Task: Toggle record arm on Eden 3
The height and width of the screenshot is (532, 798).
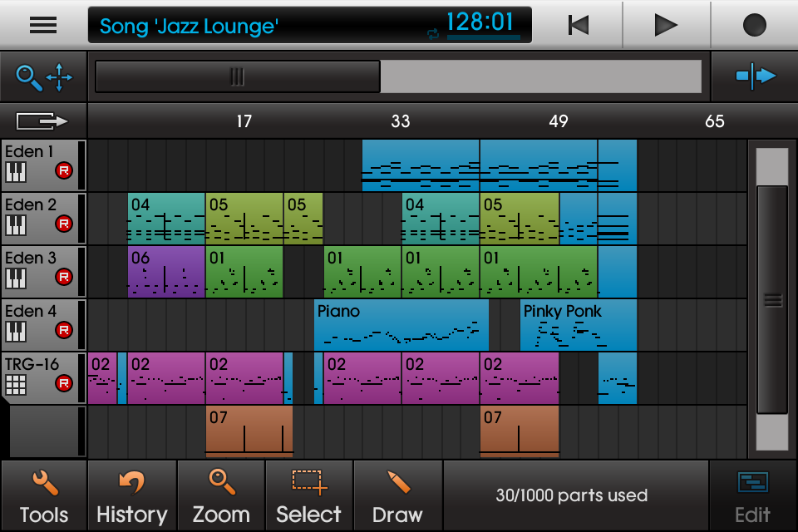Action: tap(64, 277)
